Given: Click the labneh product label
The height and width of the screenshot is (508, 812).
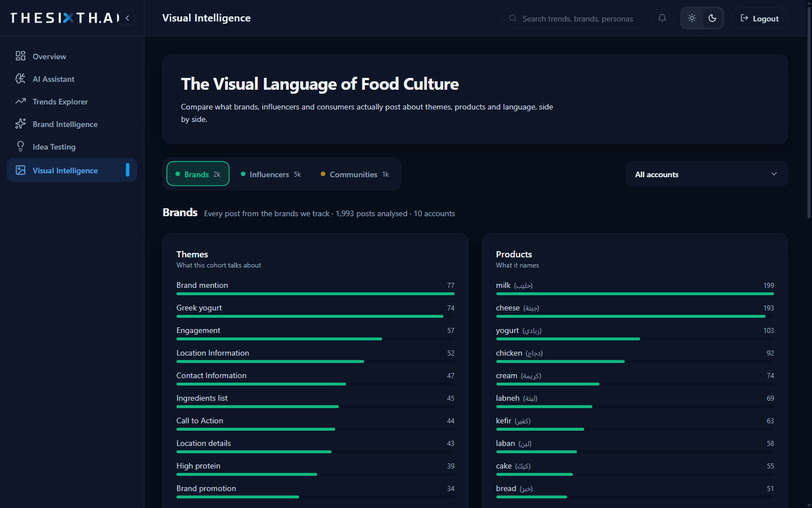Looking at the screenshot, I should pyautogui.click(x=508, y=398).
